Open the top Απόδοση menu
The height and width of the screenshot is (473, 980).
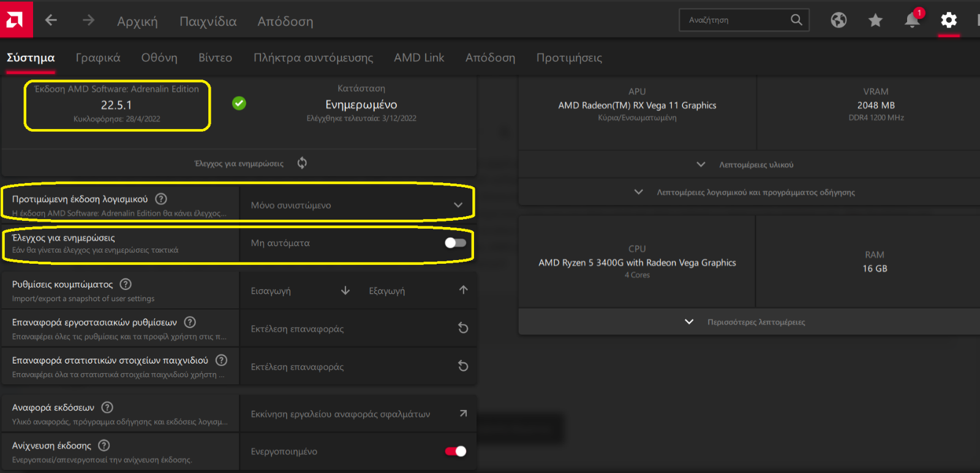[285, 21]
